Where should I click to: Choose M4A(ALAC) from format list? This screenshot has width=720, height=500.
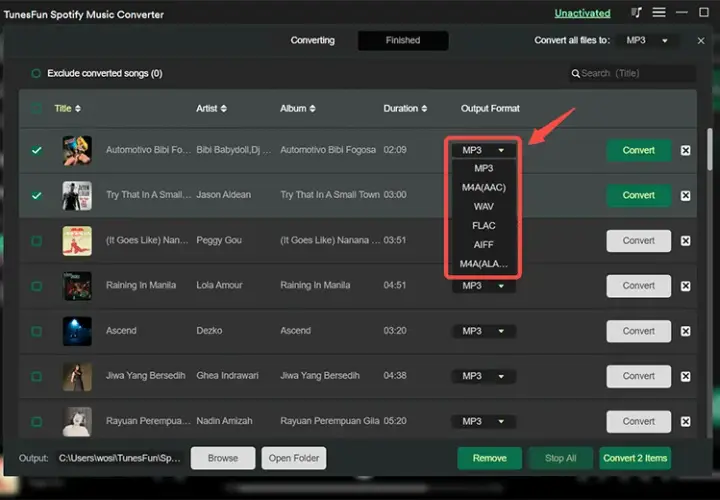click(x=484, y=264)
